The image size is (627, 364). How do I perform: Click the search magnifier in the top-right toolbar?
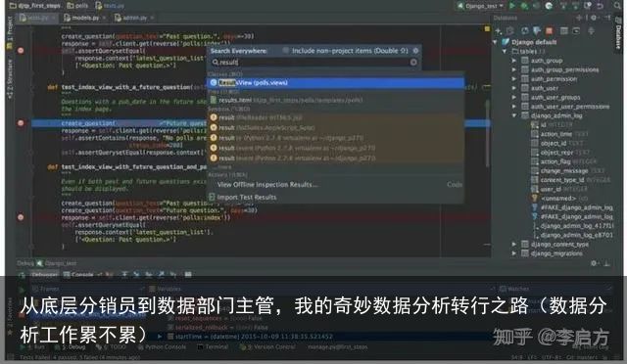click(617, 6)
